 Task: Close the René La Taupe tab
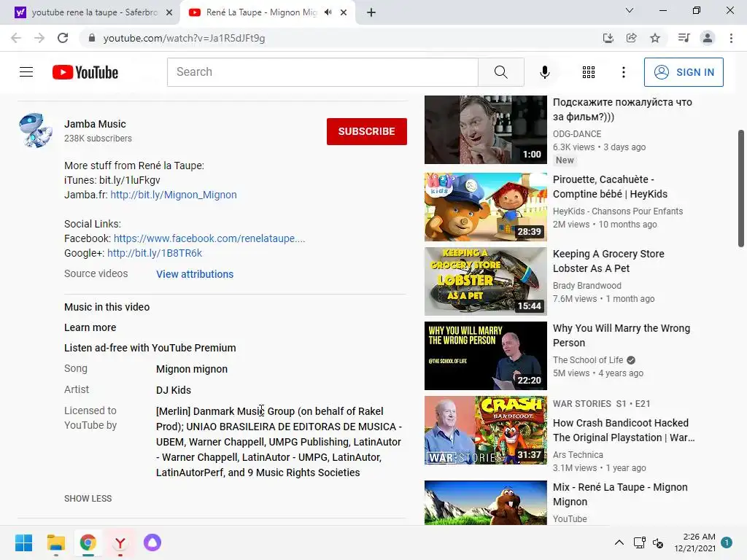[x=344, y=12]
